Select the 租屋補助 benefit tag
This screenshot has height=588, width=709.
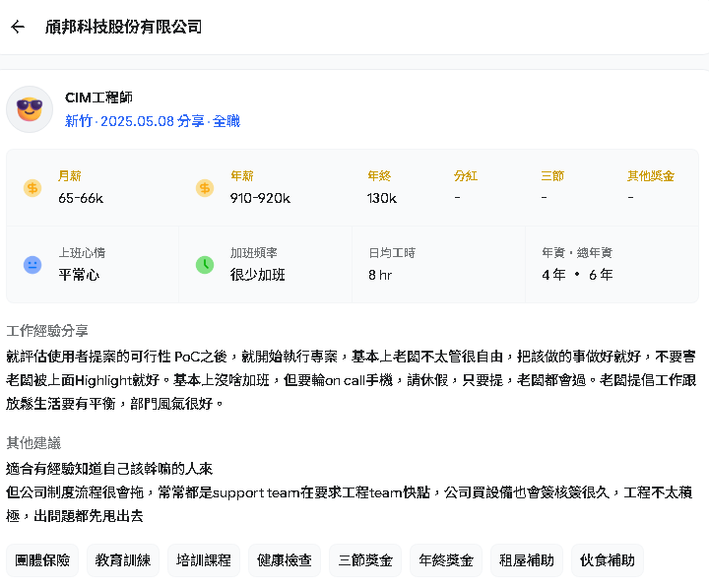coord(527,560)
